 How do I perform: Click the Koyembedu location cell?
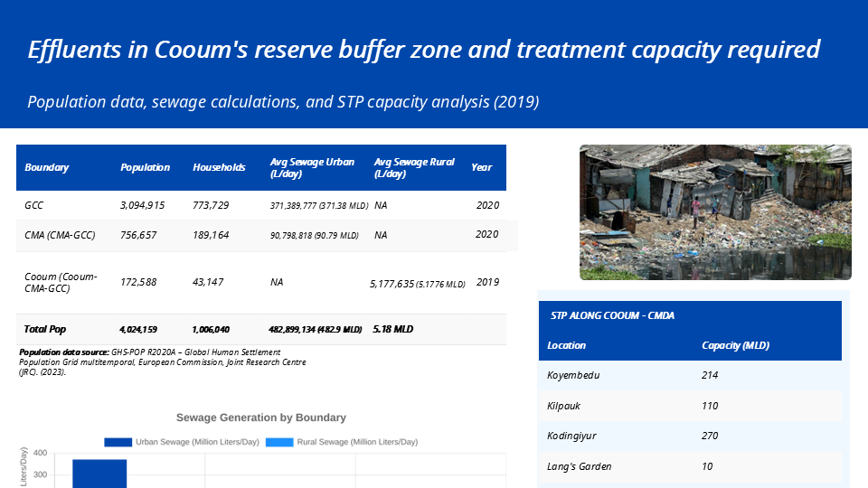tap(573, 375)
